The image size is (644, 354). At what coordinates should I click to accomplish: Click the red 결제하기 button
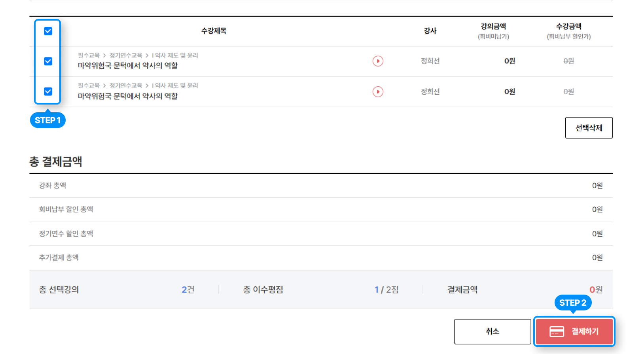coord(574,331)
